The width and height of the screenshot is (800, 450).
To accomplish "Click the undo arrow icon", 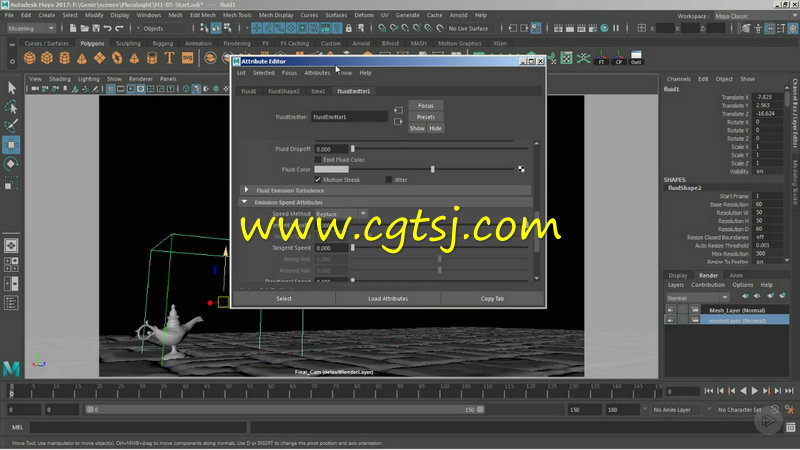I will click(108, 28).
